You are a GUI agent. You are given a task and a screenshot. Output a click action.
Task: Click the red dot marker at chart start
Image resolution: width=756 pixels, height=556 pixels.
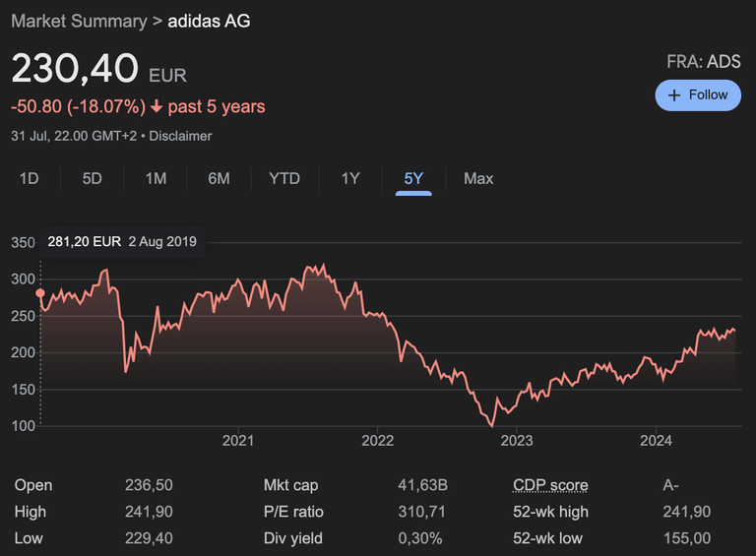40,292
